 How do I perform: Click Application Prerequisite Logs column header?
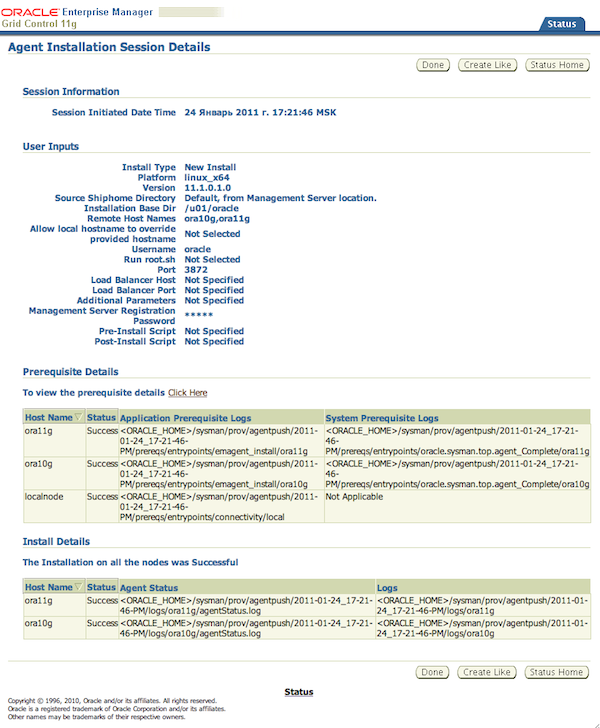(x=186, y=417)
